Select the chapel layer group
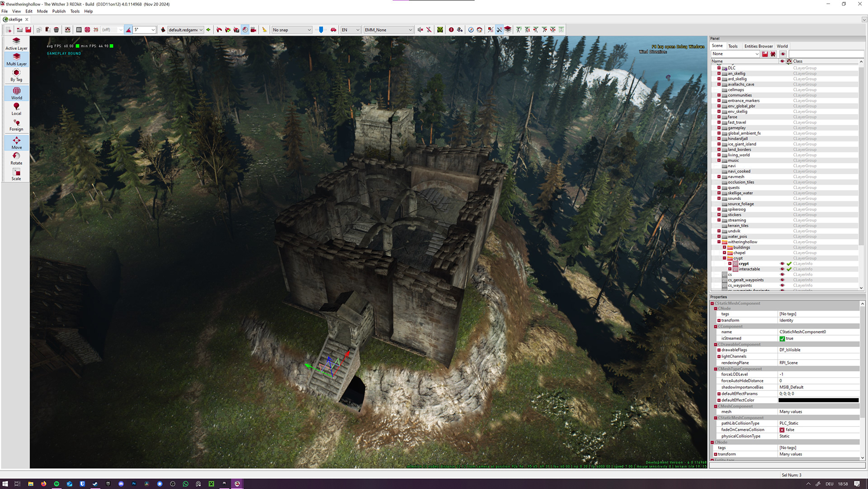Viewport: 868px width, 489px height. [739, 253]
